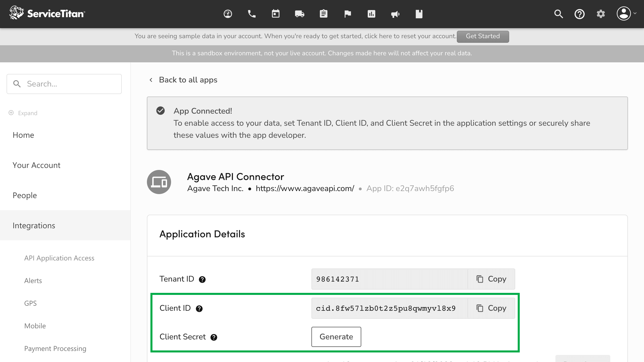Viewport: 644px width, 362px height.
Task: Open the Schedule calendar icon
Action: point(276,14)
